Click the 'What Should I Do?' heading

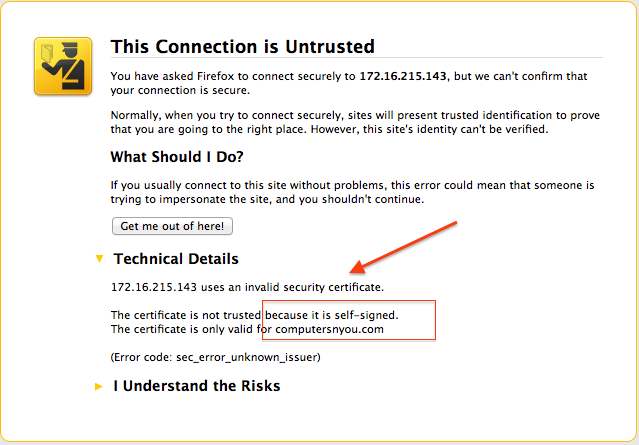177,157
